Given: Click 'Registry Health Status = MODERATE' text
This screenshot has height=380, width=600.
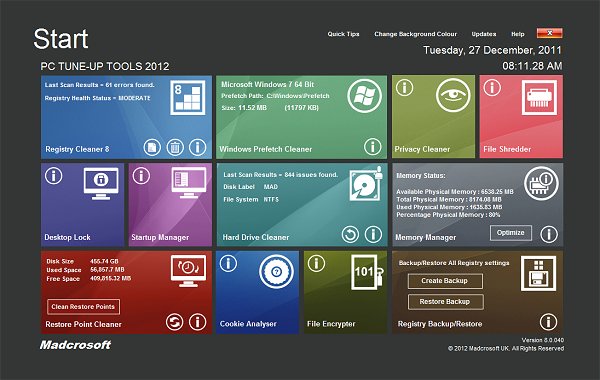Looking at the screenshot, I should tap(98, 98).
